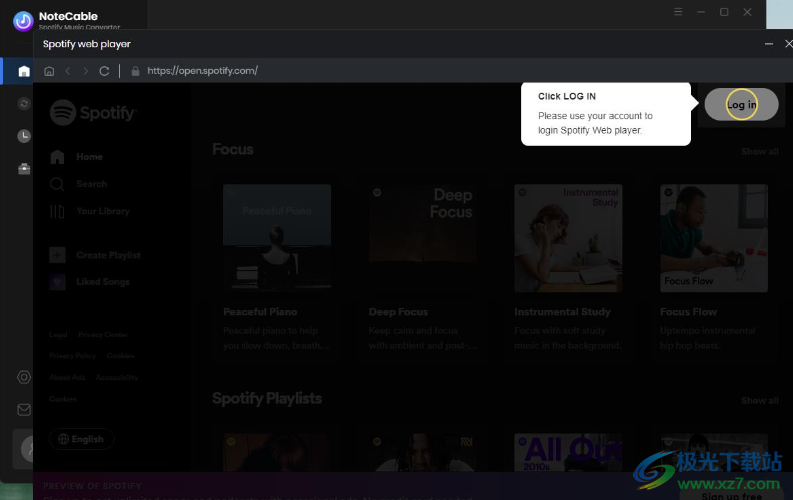Click the Focus Flow title text
Viewport: 793px width, 500px height.
[x=688, y=312]
